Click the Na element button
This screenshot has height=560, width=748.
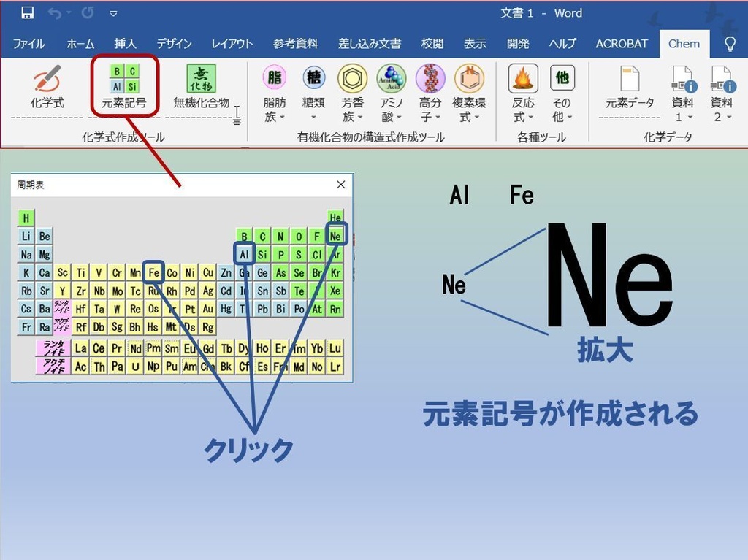click(x=26, y=254)
